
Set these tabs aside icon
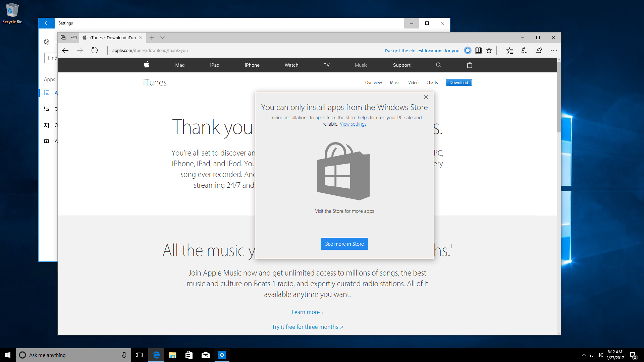click(74, 38)
